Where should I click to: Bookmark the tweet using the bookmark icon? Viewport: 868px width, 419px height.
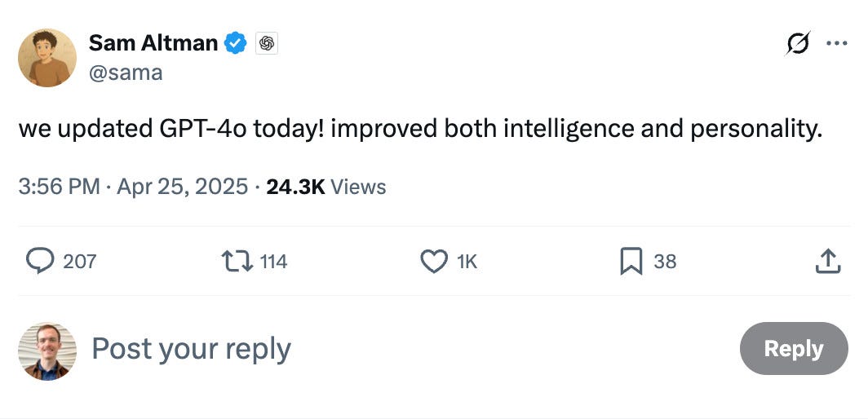(x=631, y=261)
